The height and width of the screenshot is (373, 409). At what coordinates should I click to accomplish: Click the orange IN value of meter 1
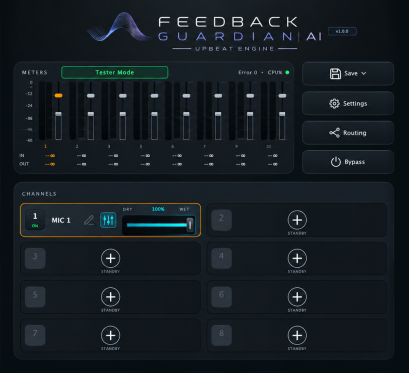(x=50, y=156)
